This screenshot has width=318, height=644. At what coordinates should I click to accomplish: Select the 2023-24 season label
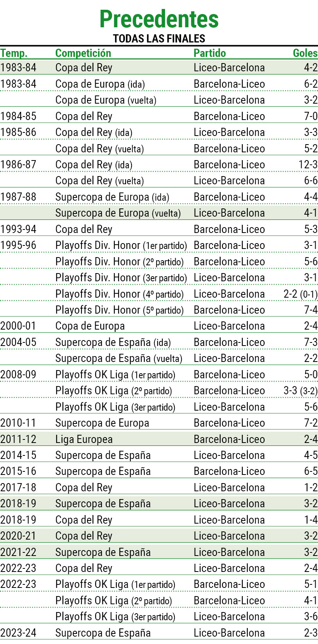coord(18,633)
